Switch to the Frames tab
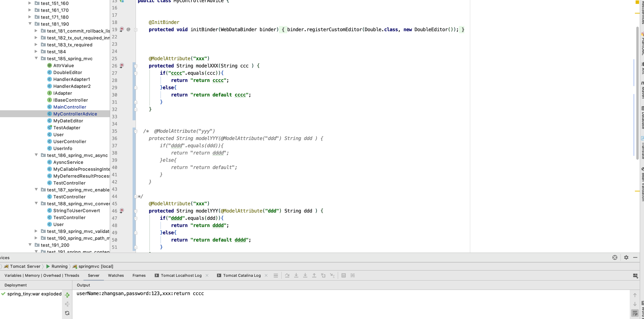The width and height of the screenshot is (644, 319). 139,275
